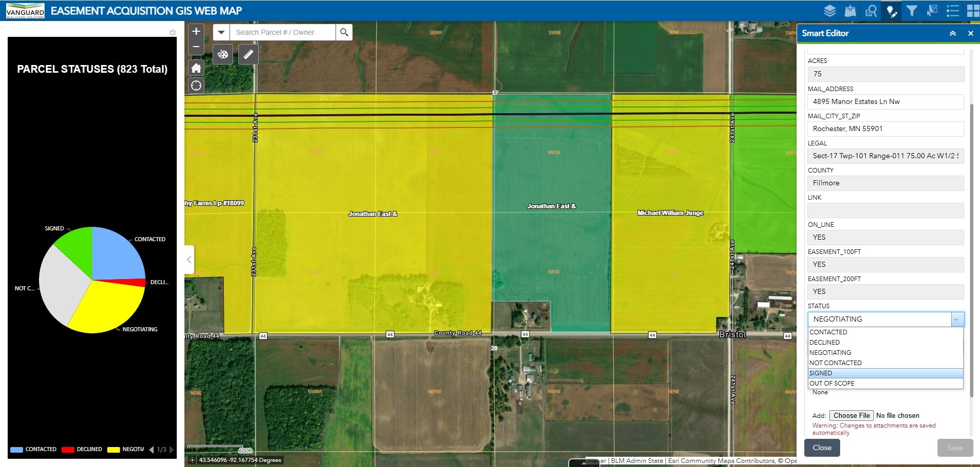Click the ACRES field showing 75
Screen dimensions: 980x467
click(886, 74)
